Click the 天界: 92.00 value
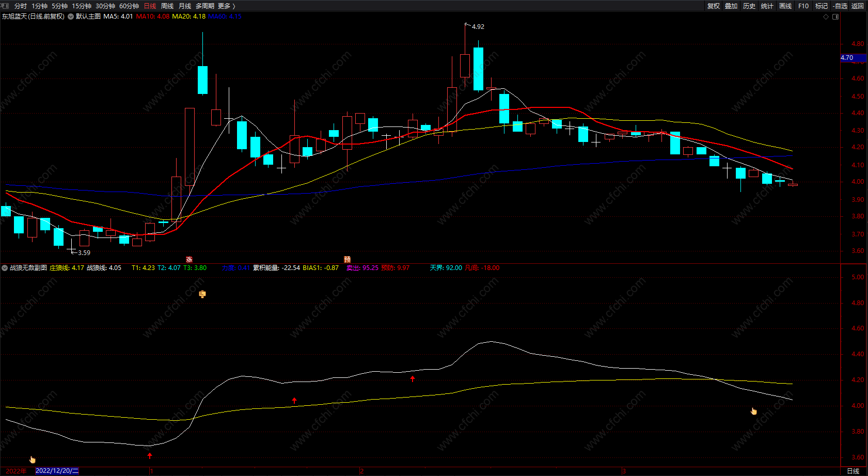868x476 pixels. point(446,268)
